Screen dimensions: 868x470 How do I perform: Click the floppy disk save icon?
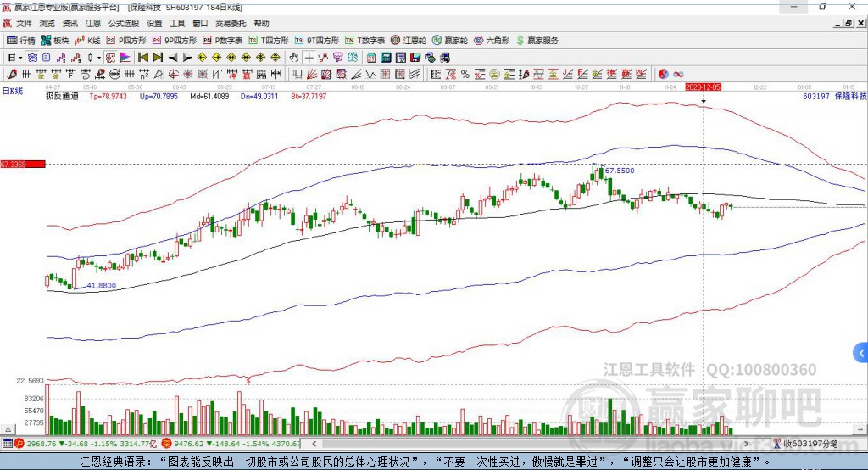(415, 57)
